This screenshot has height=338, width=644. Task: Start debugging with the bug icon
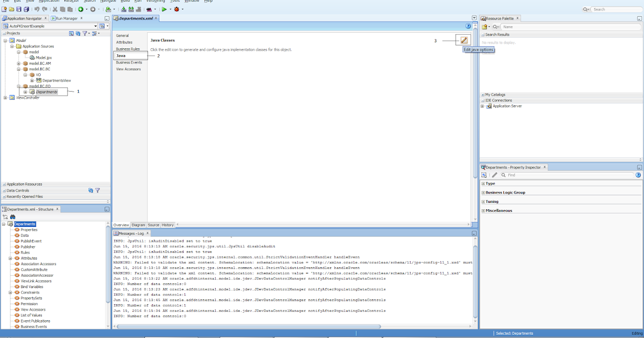tap(177, 9)
